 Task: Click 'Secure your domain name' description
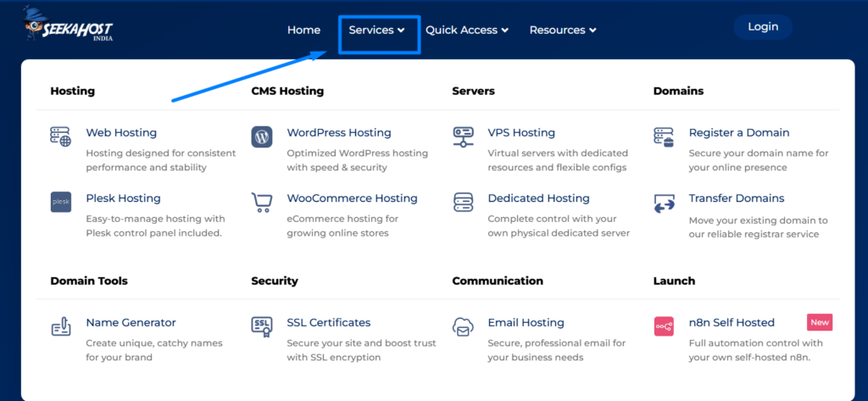click(759, 160)
